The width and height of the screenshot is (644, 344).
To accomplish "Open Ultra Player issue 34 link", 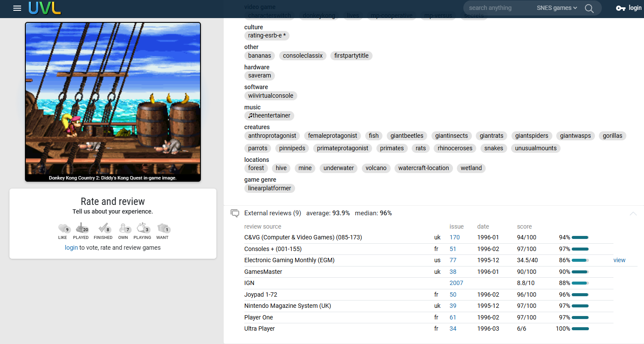I will click(453, 329).
